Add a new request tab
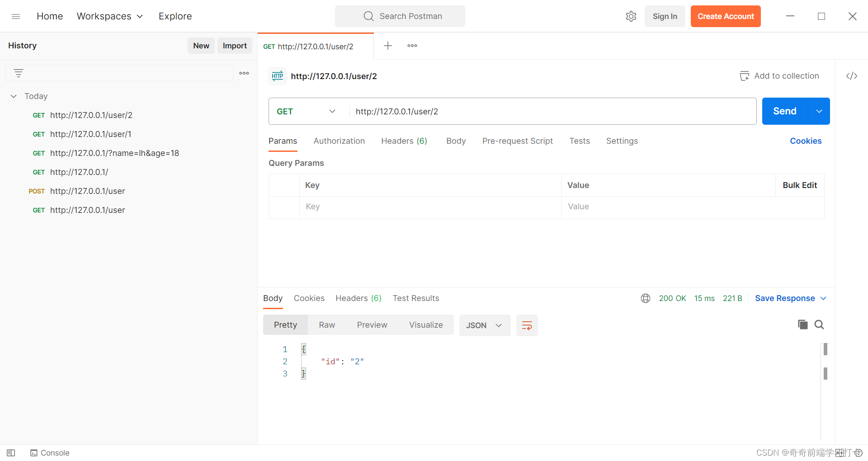This screenshot has width=868, height=461. pyautogui.click(x=388, y=46)
